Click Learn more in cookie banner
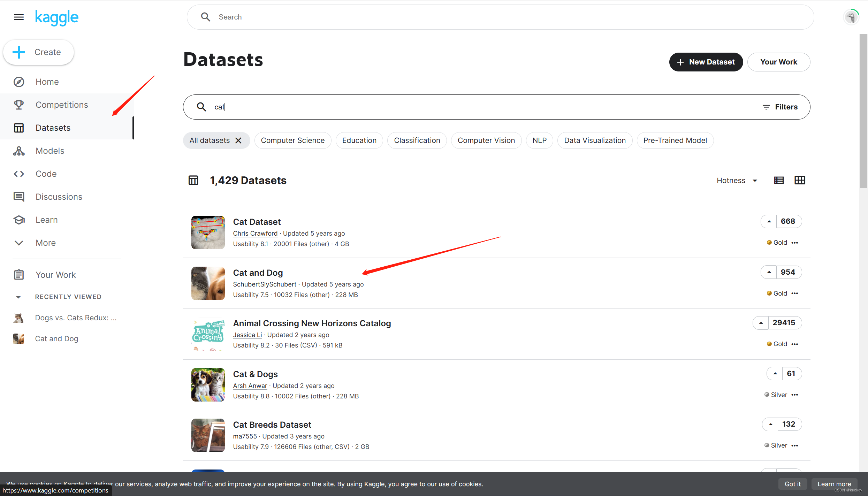Viewport: 868px width, 496px height. 834,484
